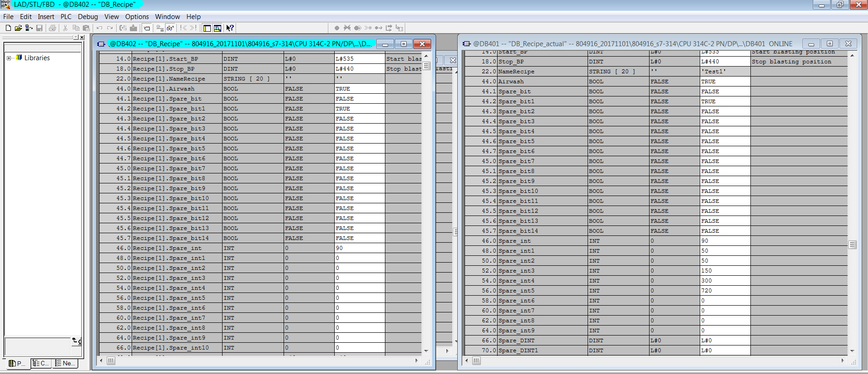Click the Undo arrow toolbar icon
Viewport: 868px width, 374px height.
coord(100,28)
